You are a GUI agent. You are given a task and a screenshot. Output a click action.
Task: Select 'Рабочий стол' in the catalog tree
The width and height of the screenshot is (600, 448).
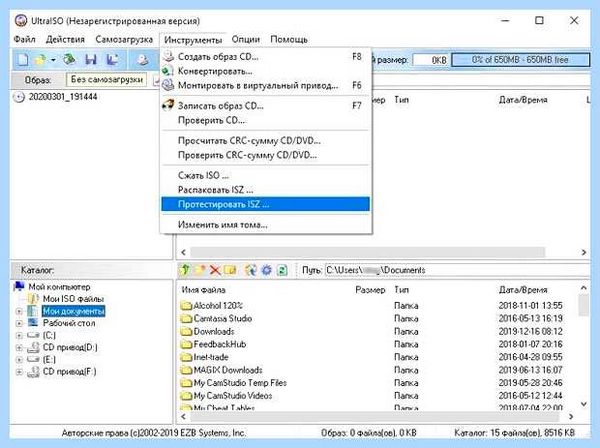pos(69,323)
